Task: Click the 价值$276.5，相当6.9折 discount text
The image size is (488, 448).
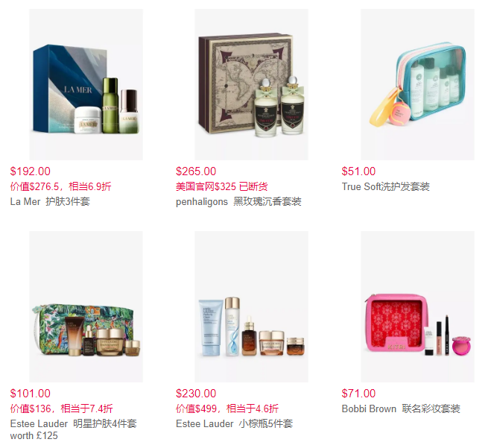Action: click(60, 186)
